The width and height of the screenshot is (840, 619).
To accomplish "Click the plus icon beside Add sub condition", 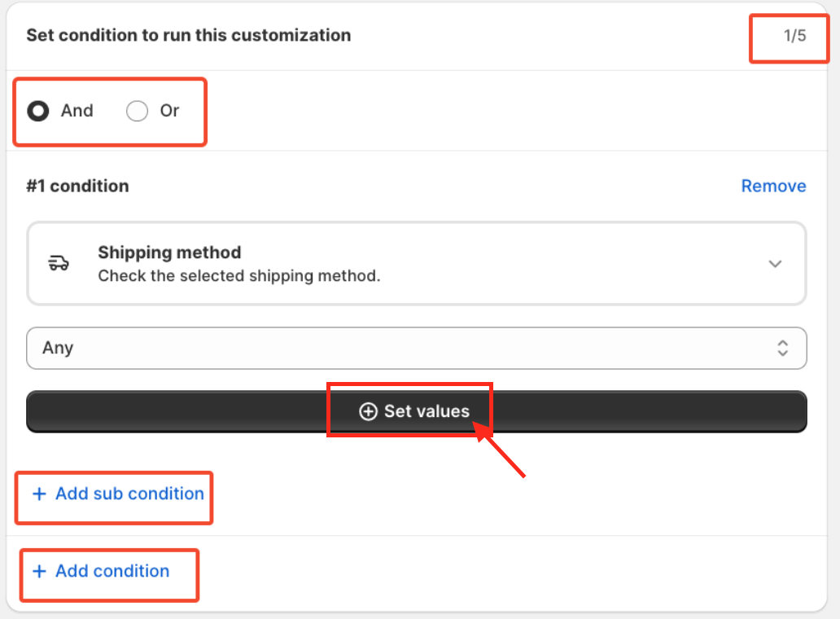I will click(x=39, y=494).
